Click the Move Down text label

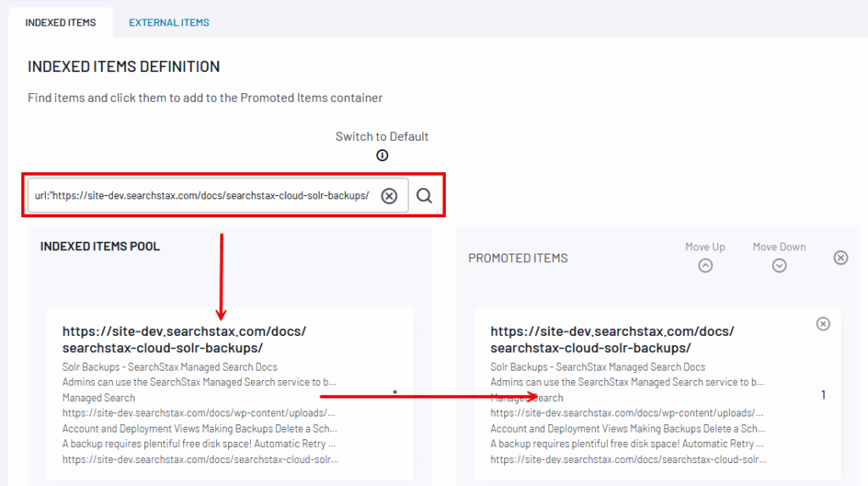coord(779,247)
